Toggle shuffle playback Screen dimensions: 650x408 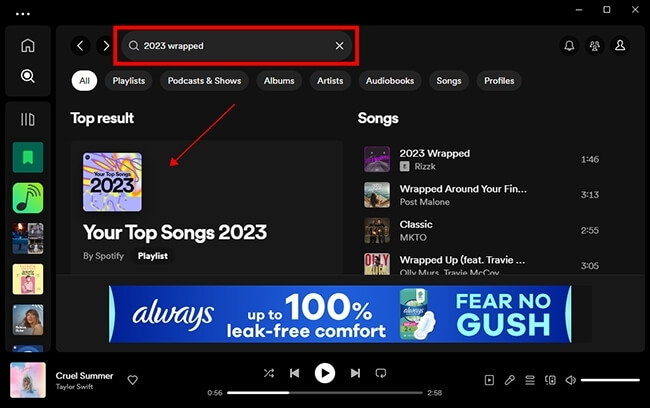pos(269,373)
